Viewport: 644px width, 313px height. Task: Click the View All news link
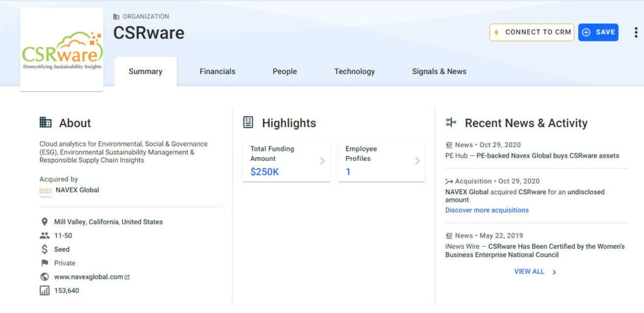coord(529,272)
